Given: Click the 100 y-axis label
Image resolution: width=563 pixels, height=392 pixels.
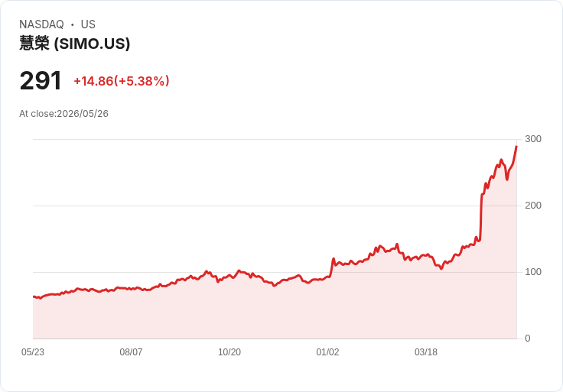Looking at the screenshot, I should coord(533,272).
